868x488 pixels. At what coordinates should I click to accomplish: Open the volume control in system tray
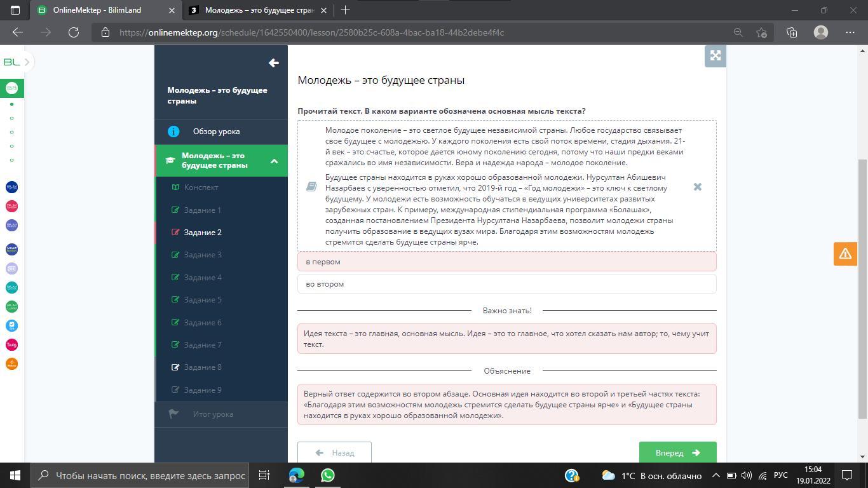tap(747, 475)
